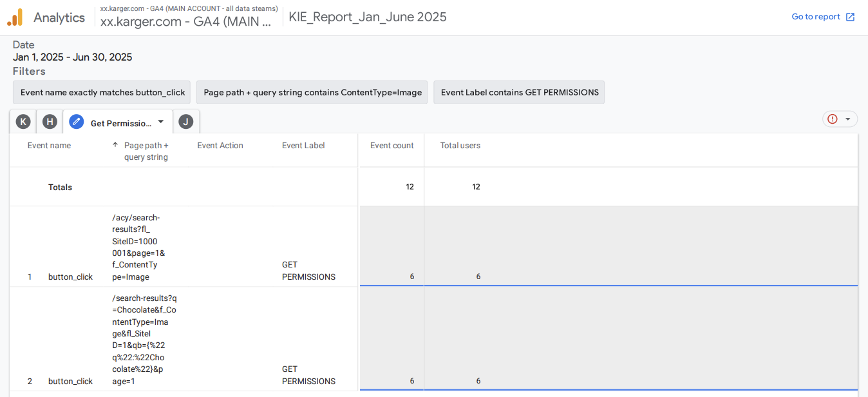
Task: Click the KIE_Report_Jan_June 2025 title
Action: pyautogui.click(x=368, y=17)
